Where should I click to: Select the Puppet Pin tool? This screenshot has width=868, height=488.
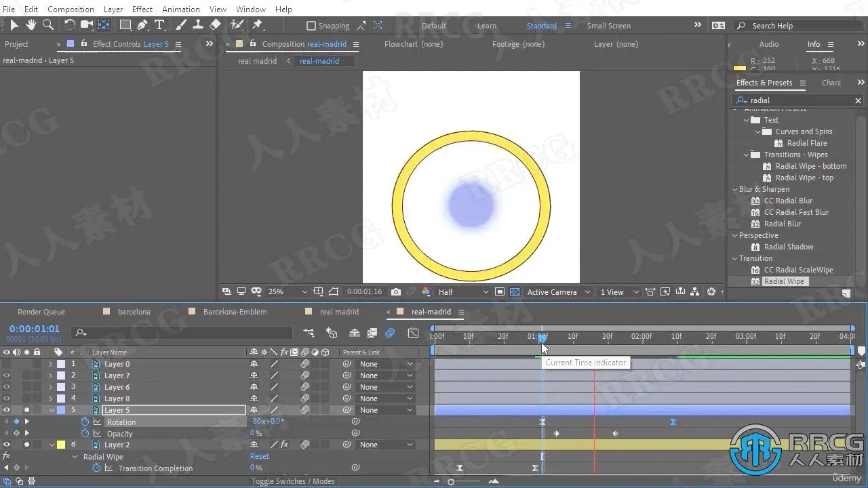coord(258,25)
